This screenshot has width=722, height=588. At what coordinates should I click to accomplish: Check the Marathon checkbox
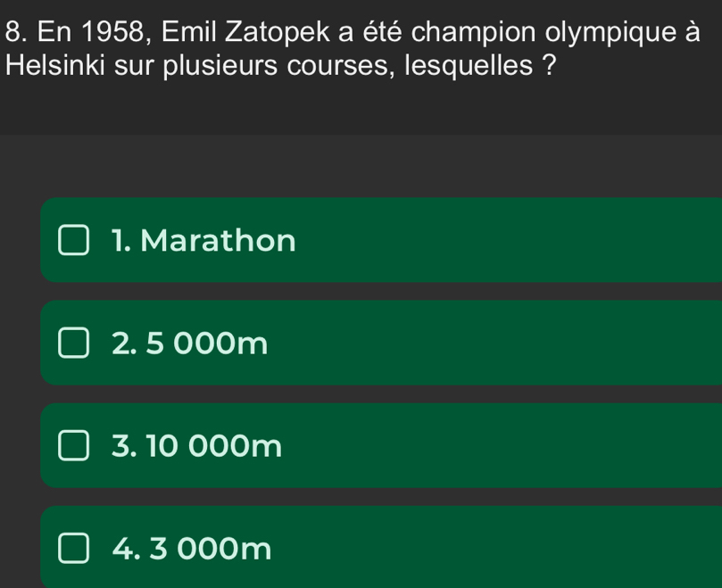74,241
